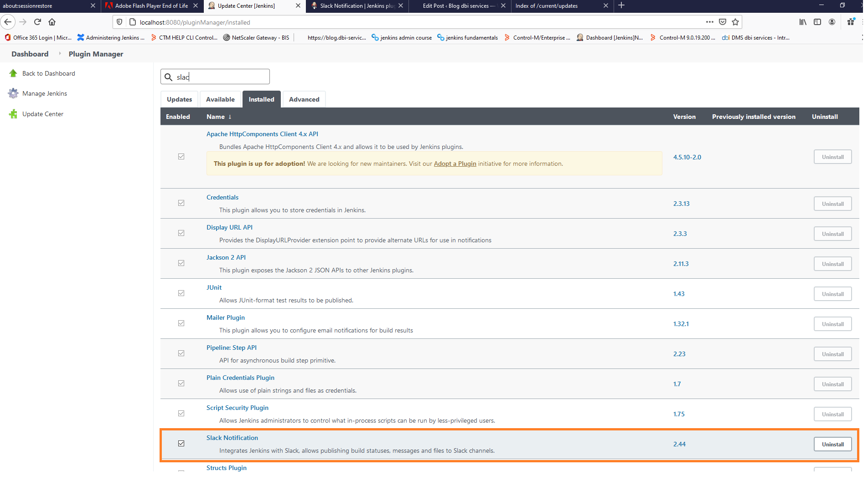Image resolution: width=868 pixels, height=491 pixels.
Task: Open the Advanced tab
Action: (304, 99)
